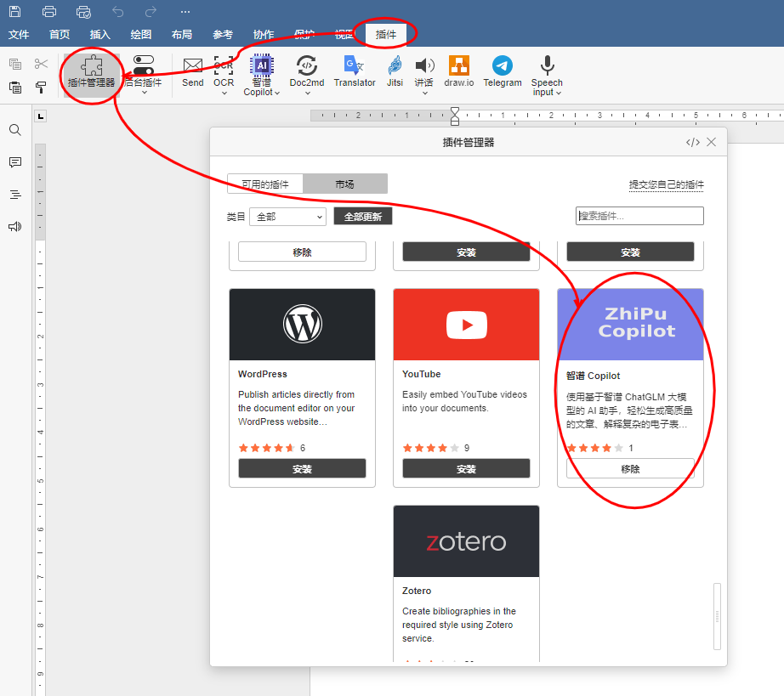The image size is (784, 696).
Task: Open the Zotero logo thumbnail
Action: (466, 541)
